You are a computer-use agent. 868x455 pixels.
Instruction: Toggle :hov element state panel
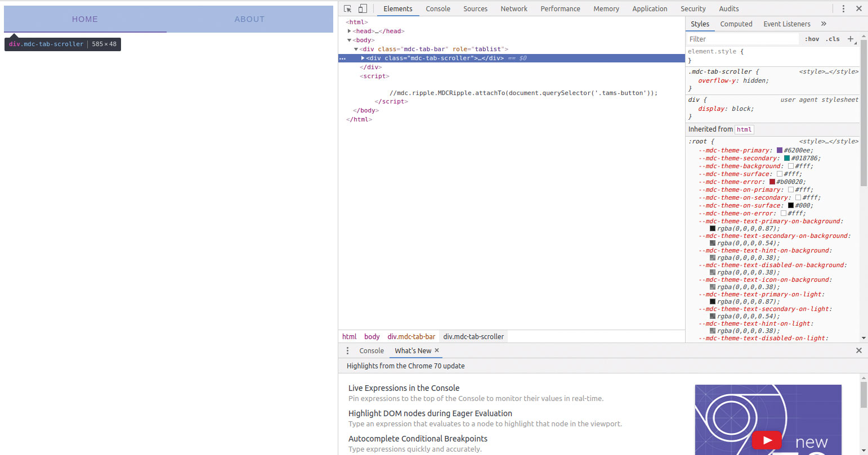(812, 39)
